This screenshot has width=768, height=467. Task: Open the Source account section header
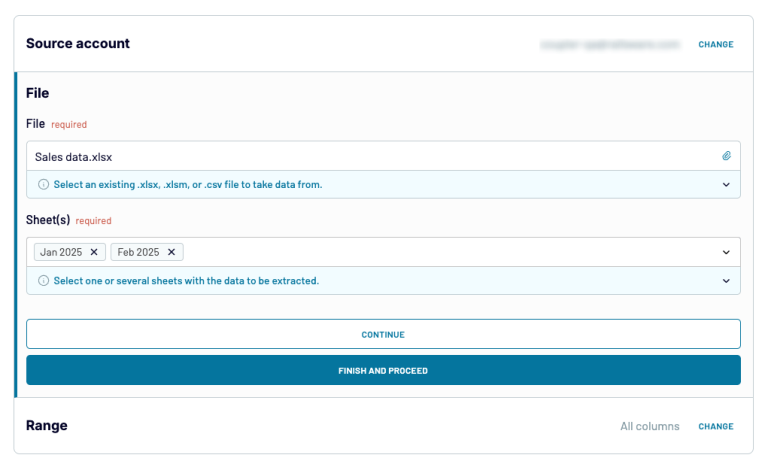click(78, 44)
